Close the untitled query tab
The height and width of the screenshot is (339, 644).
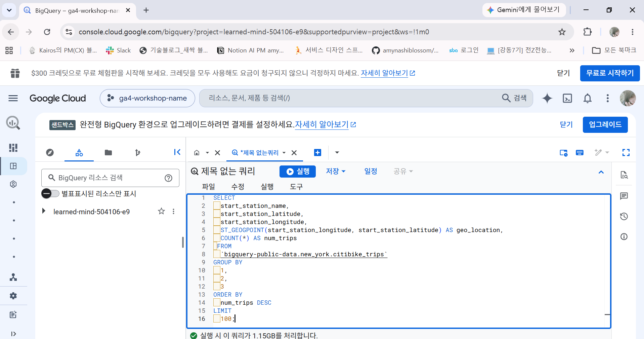pyautogui.click(x=294, y=153)
